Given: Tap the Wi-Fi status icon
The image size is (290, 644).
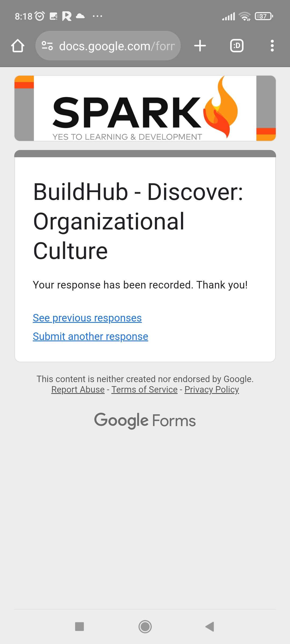Looking at the screenshot, I should click(x=245, y=16).
